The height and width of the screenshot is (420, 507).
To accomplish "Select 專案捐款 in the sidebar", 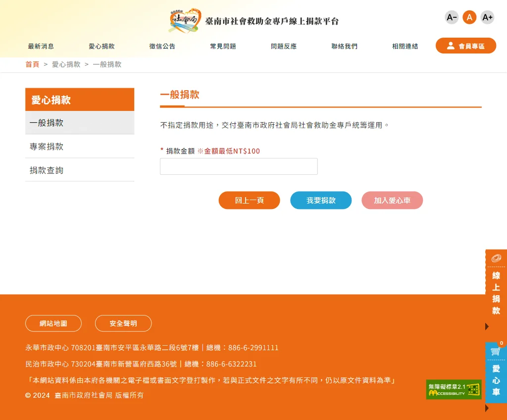I will (x=80, y=147).
